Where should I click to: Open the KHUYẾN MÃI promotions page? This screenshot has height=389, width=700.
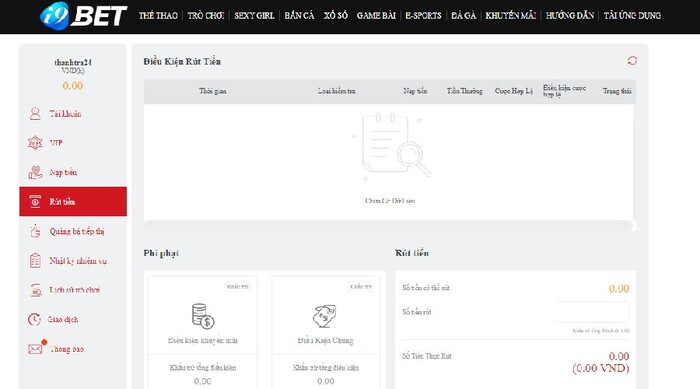click(511, 16)
